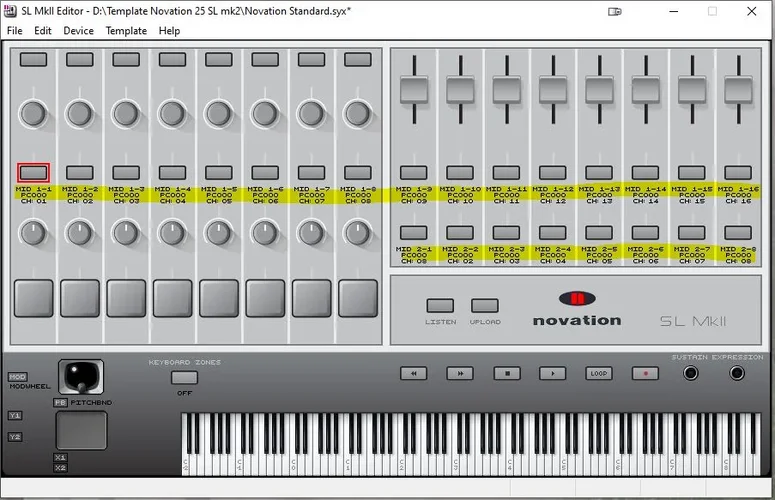Click the XY touchpad below Pitchbend

[80, 430]
